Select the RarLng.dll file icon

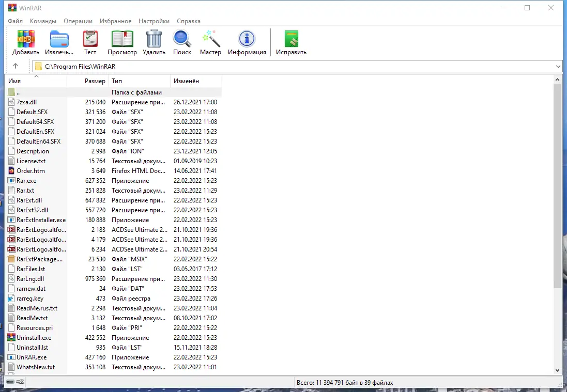[x=11, y=278]
